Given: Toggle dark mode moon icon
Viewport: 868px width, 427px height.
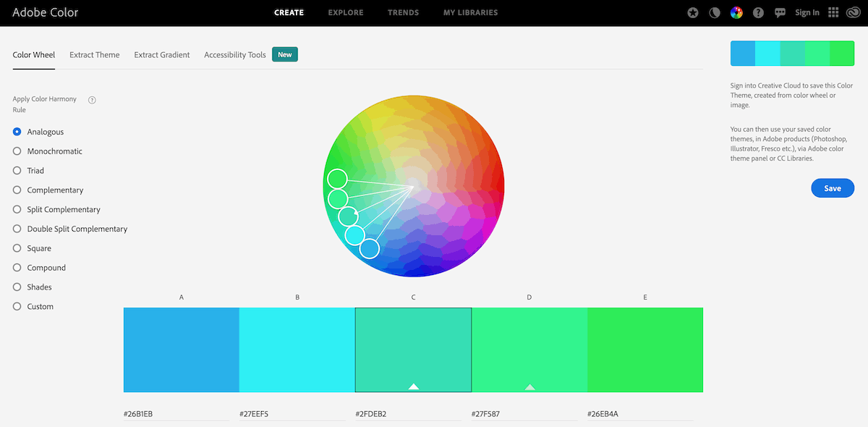Looking at the screenshot, I should pos(715,12).
